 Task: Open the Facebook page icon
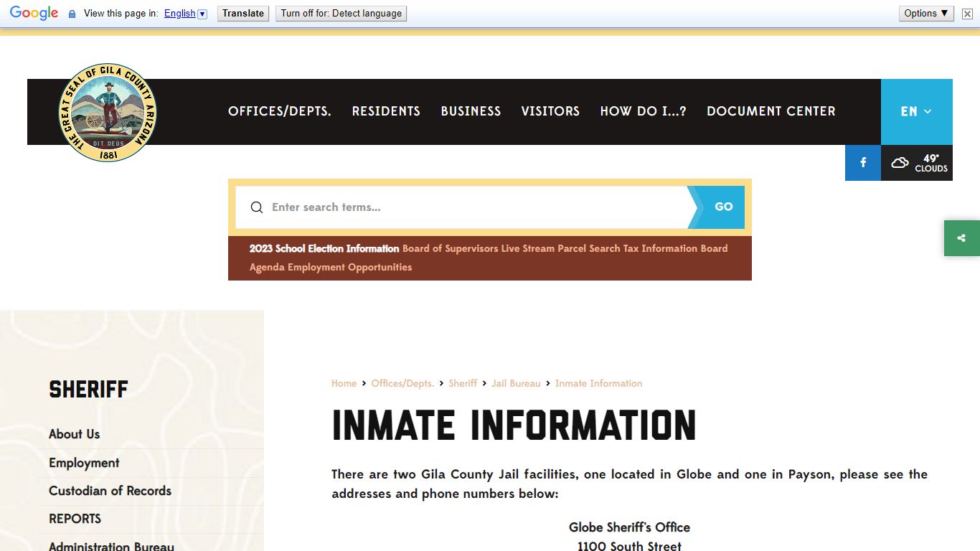863,163
